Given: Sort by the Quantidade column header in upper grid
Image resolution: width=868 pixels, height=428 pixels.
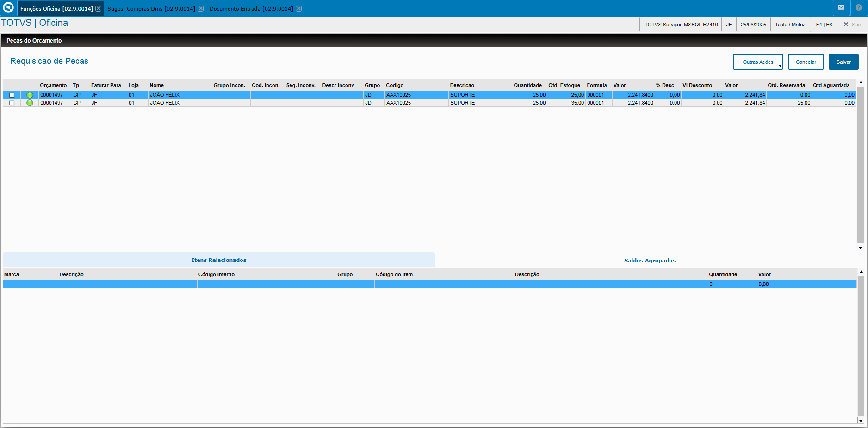Looking at the screenshot, I should pos(527,85).
